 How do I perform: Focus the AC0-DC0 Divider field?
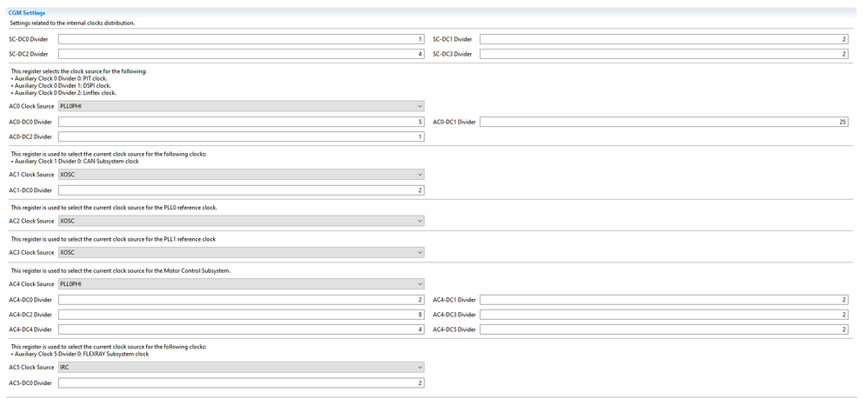pos(242,122)
